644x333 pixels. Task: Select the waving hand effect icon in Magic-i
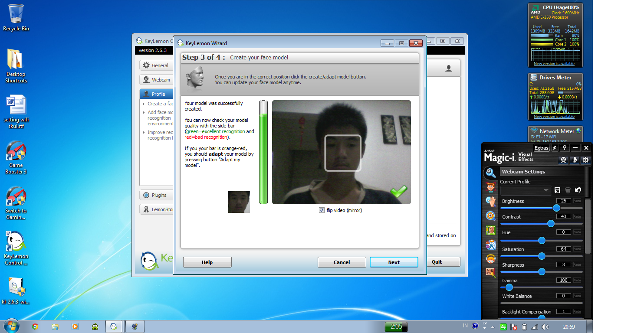click(491, 202)
